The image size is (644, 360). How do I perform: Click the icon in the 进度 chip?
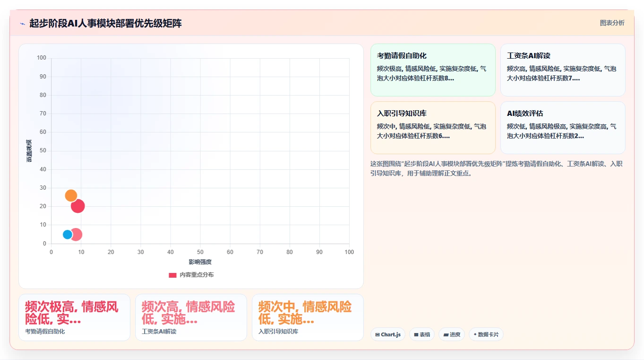[446, 334]
